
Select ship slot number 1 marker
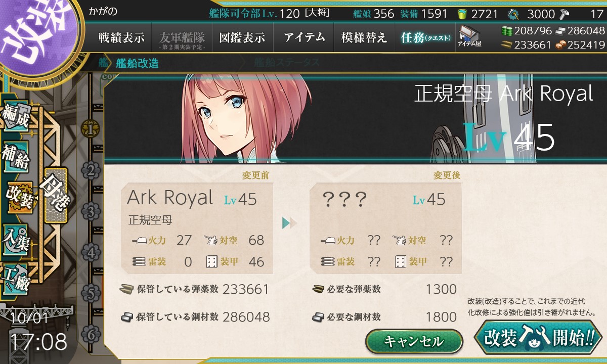[91, 129]
